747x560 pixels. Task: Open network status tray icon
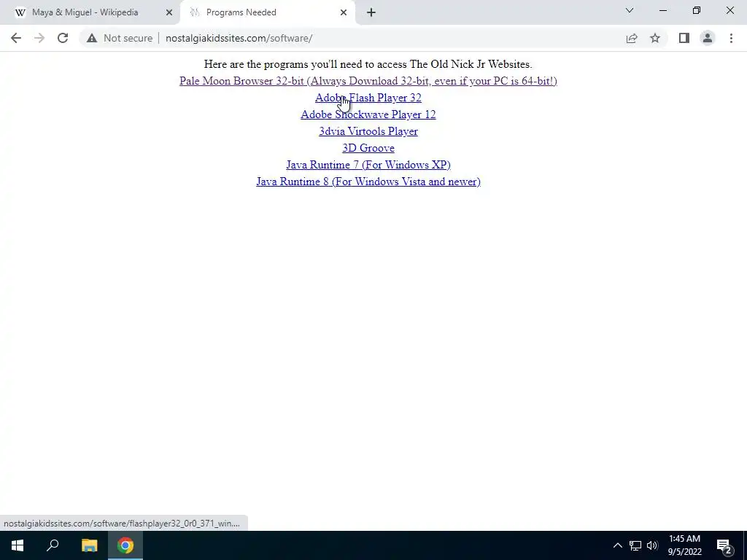click(x=635, y=545)
